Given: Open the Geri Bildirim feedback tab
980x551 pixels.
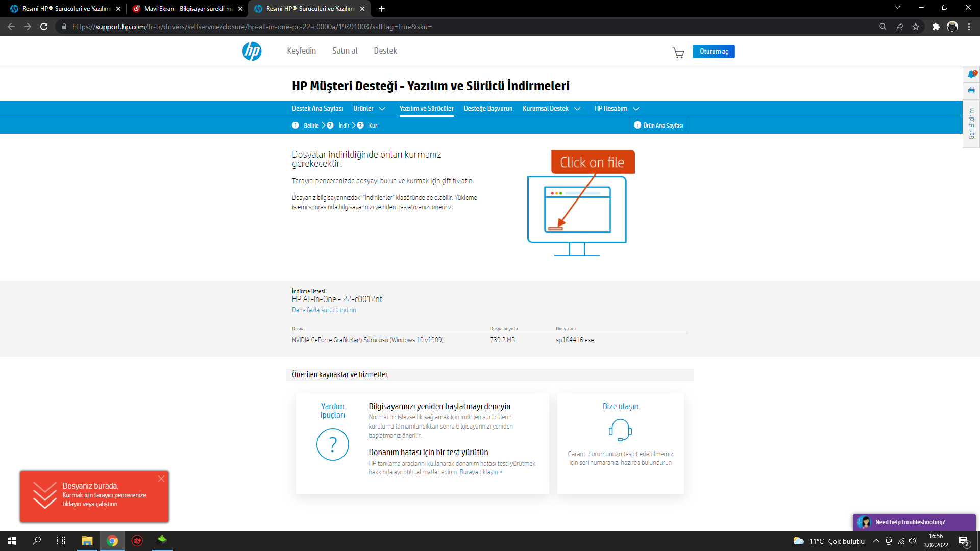Looking at the screenshot, I should [971, 123].
